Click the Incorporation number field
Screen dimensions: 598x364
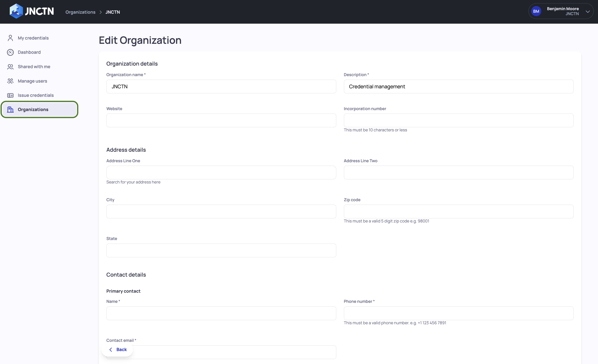[458, 120]
